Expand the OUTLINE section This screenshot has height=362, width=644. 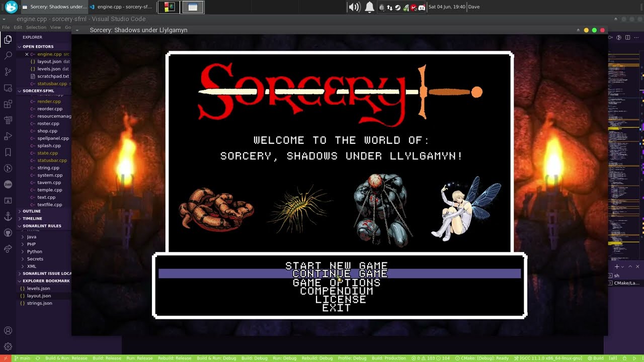[x=32, y=211]
